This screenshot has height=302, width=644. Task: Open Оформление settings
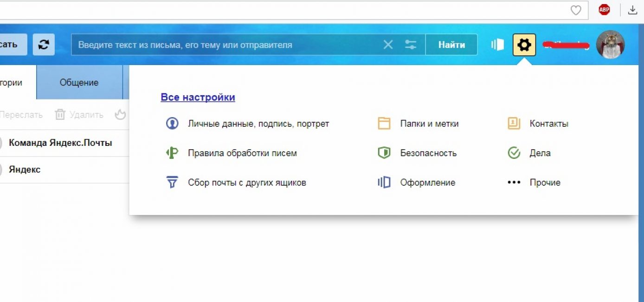(428, 183)
